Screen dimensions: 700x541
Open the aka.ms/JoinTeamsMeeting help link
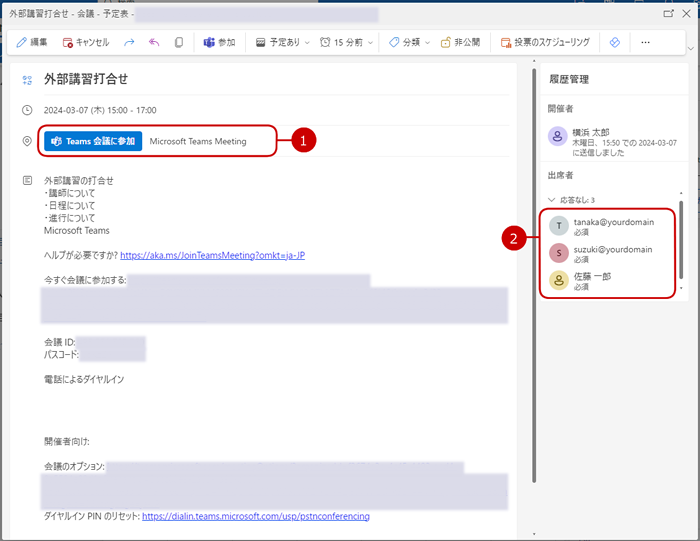(x=212, y=255)
